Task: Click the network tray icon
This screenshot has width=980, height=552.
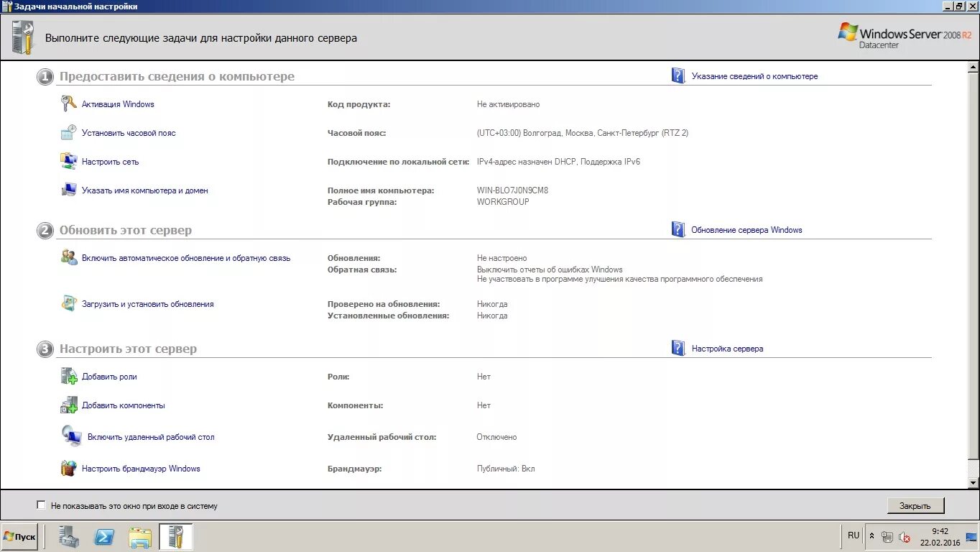Action: (888, 537)
